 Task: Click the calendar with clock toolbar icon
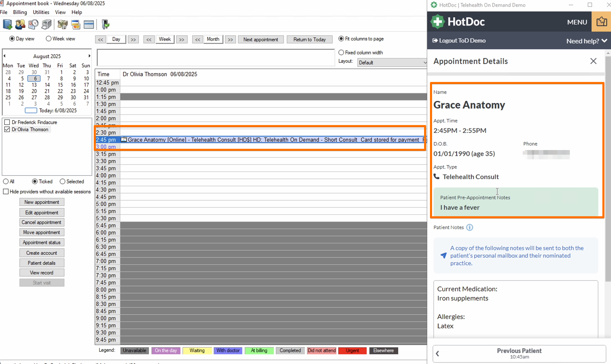click(33, 24)
